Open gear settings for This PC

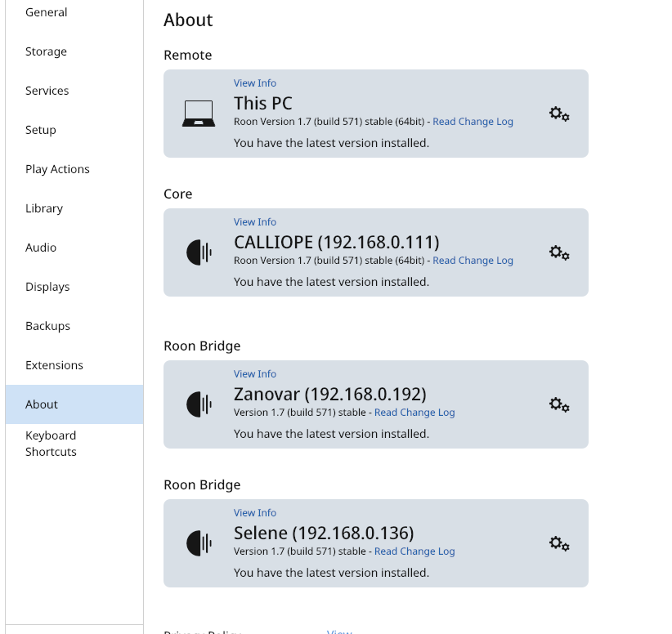(559, 114)
